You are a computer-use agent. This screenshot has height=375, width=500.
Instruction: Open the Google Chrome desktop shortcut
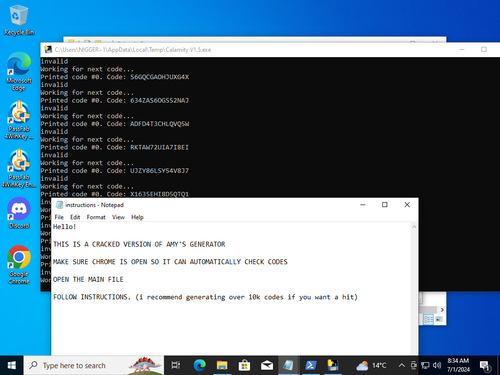(x=19, y=265)
